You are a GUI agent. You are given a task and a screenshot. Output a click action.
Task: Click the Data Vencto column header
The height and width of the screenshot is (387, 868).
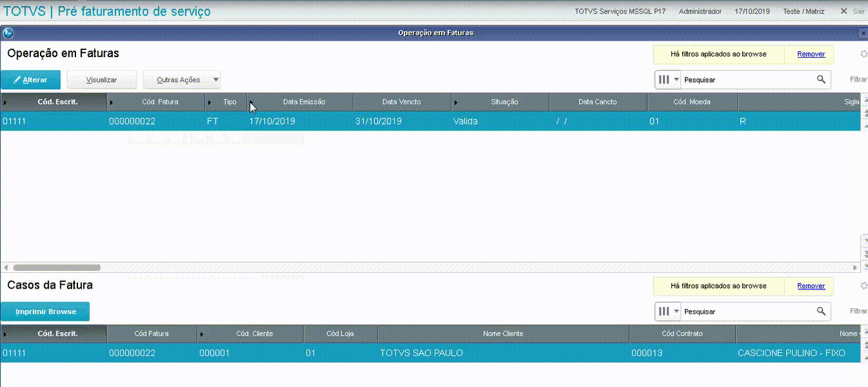click(x=402, y=102)
